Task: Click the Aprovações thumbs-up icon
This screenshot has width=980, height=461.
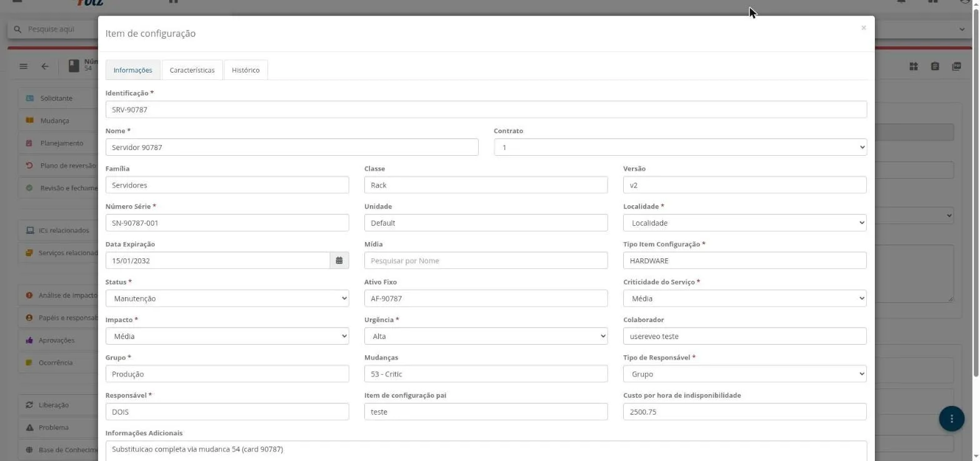Action: (x=29, y=340)
